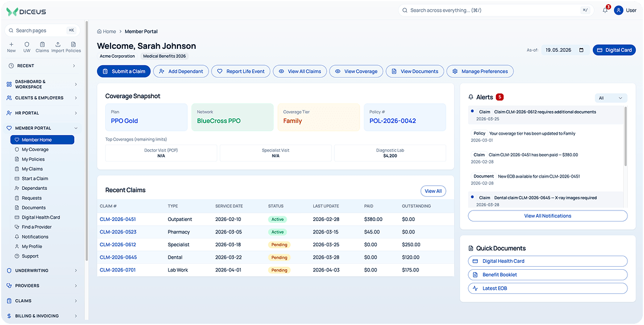Click the User avatar icon

click(x=619, y=10)
